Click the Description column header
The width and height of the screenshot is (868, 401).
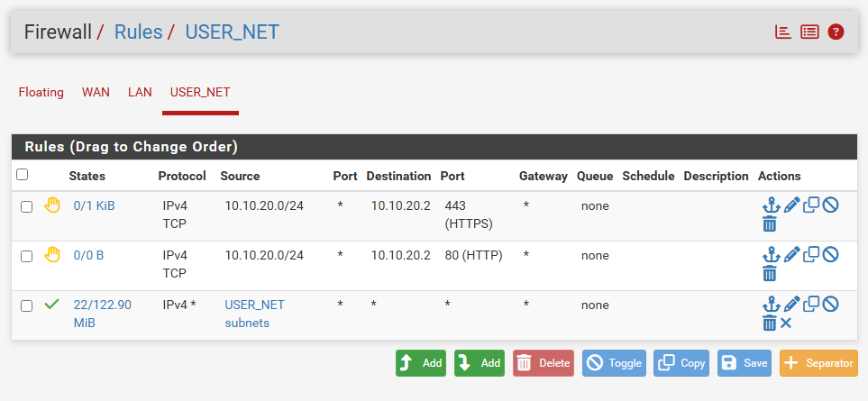716,176
